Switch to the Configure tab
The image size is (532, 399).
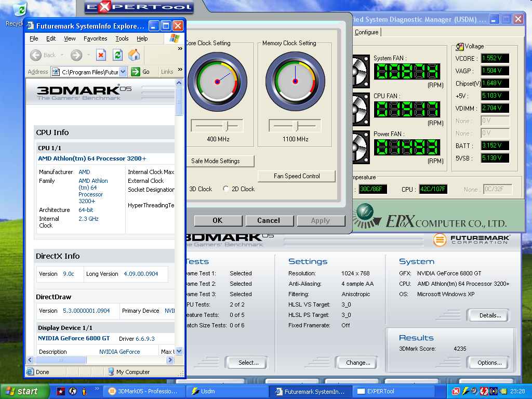[x=366, y=32]
